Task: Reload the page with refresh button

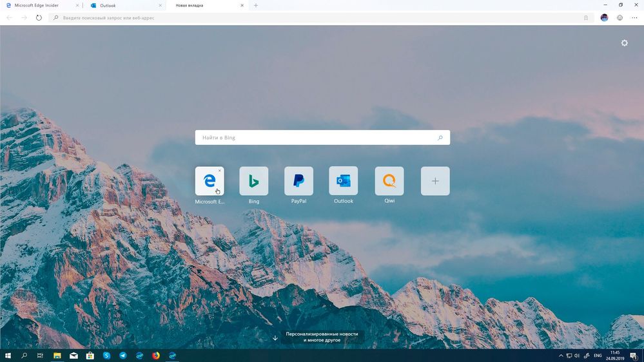Action: 39,17
